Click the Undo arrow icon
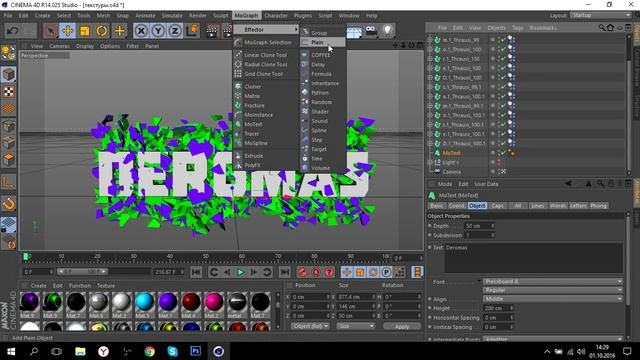Viewport: 640px width, 360px height. (13, 31)
